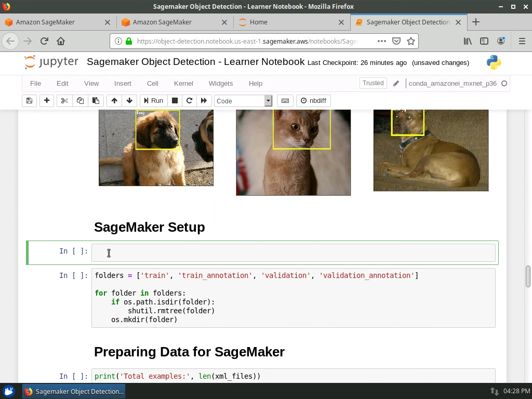
Task: Click the kernel idle indicator circle
Action: [x=504, y=84]
